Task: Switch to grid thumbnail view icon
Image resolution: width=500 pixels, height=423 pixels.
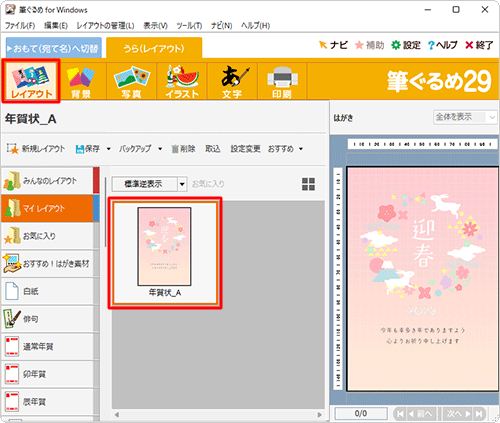Action: (x=308, y=184)
